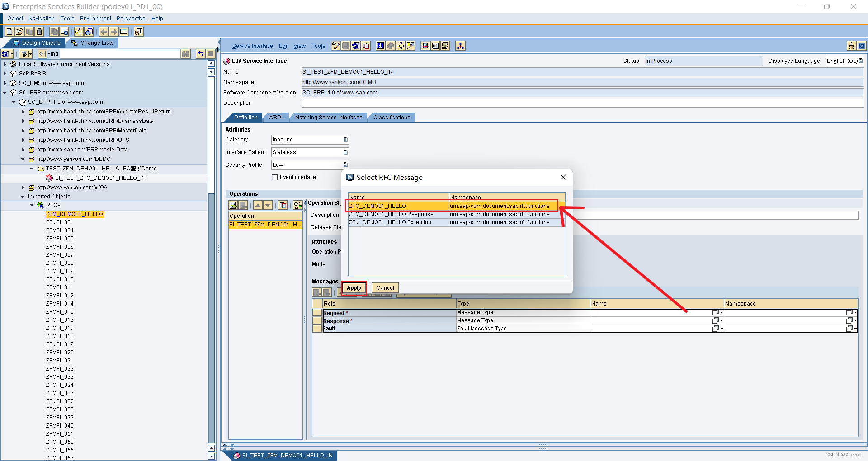Click the scroll notes icon in editor toolbar
Image resolution: width=868 pixels, height=461 pixels.
click(445, 46)
